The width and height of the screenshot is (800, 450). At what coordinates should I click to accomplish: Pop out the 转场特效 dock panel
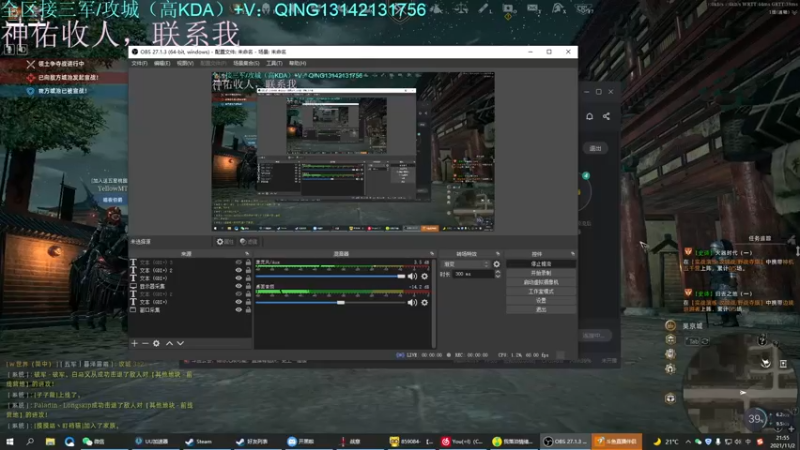(497, 254)
